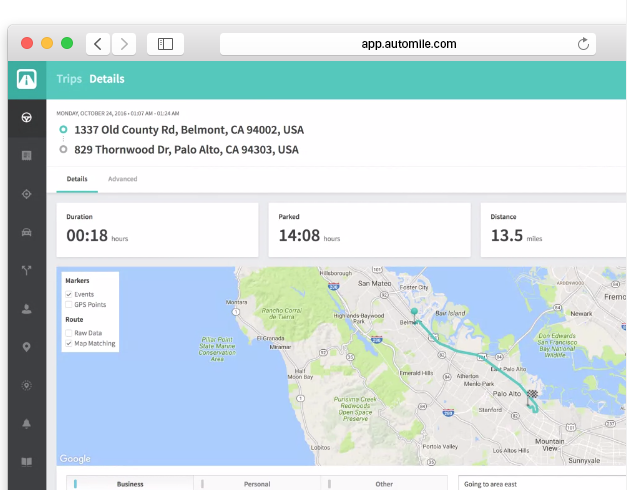
Task: Disable the Map Matching checkbox
Action: pos(68,344)
